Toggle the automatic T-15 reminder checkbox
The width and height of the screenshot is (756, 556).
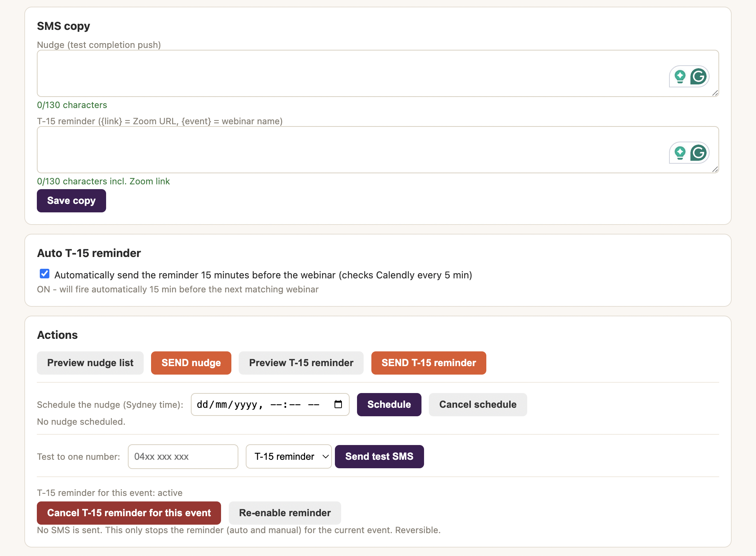[45, 274]
